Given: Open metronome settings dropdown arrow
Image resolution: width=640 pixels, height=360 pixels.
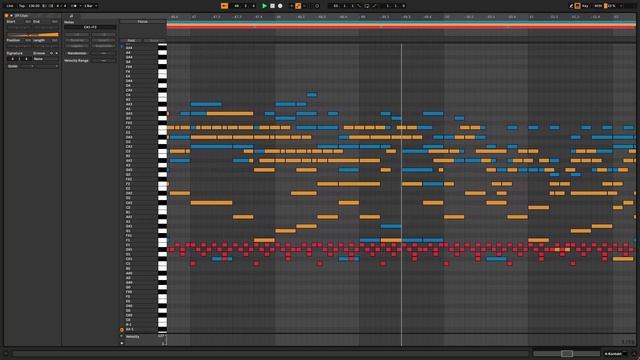Looking at the screenshot, I should pyautogui.click(x=80, y=6).
